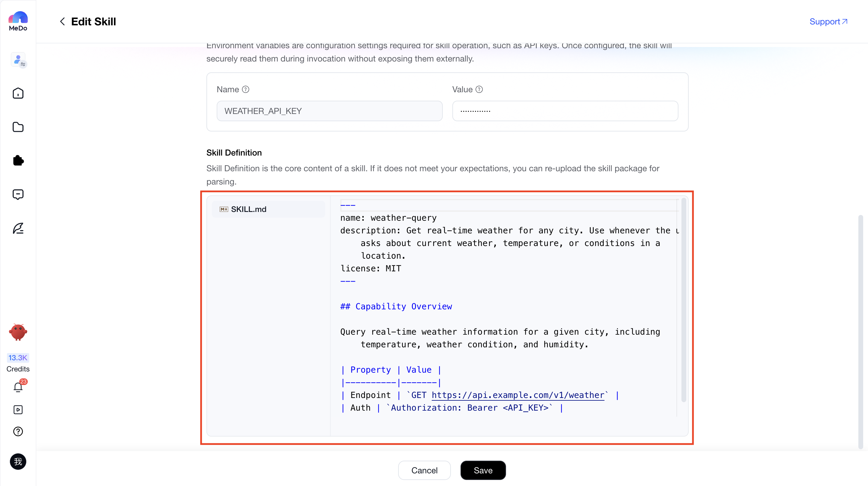The width and height of the screenshot is (868, 486).
Task: Click the masked Value input field
Action: 565,111
